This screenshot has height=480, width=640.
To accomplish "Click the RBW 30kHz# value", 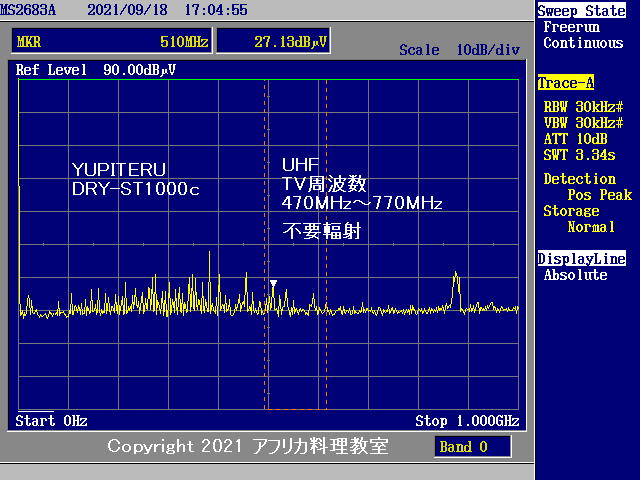I will point(584,107).
